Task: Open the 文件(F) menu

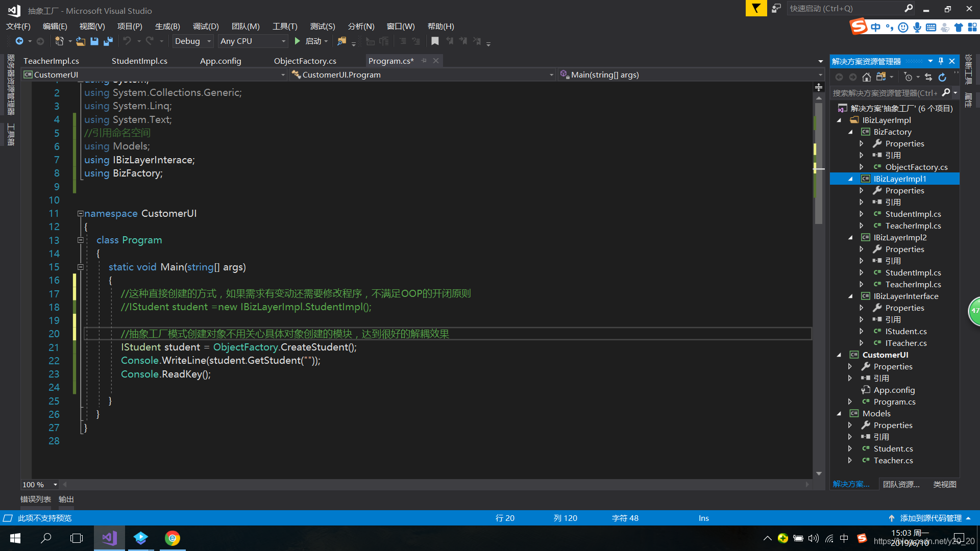Action: point(18,27)
